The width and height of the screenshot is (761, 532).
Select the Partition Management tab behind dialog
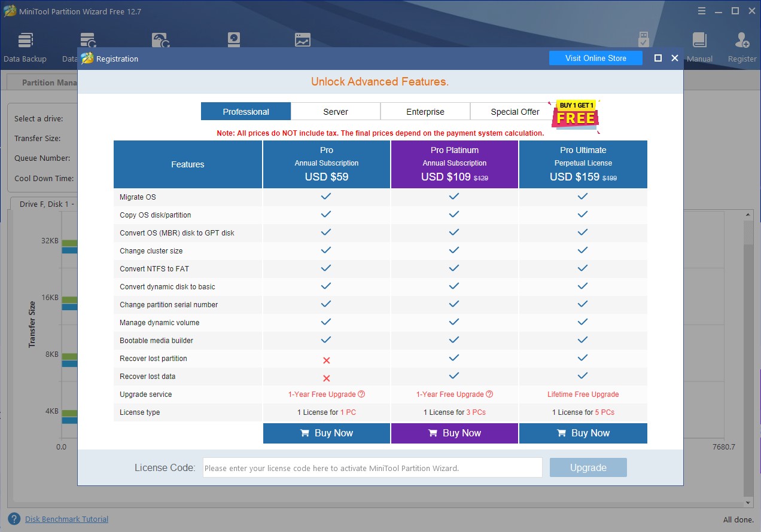coord(43,82)
